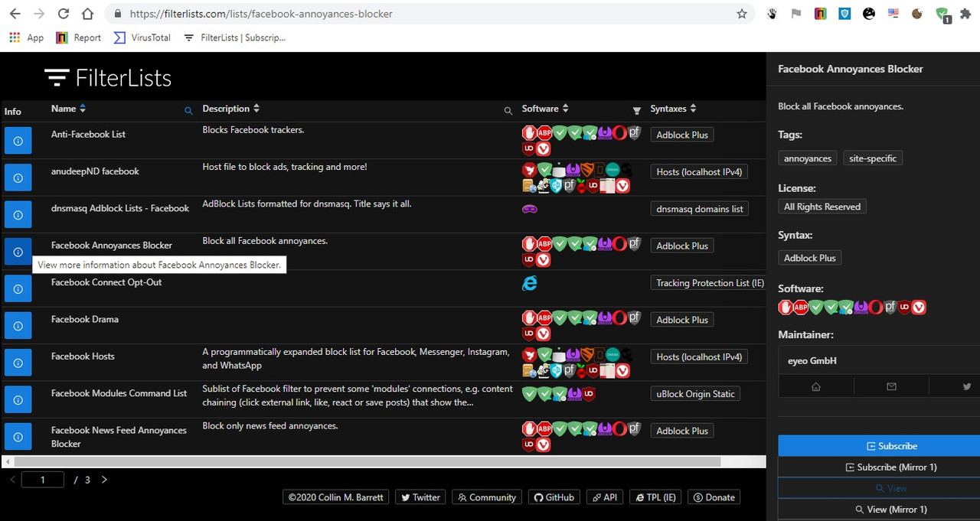The image size is (980, 521).
Task: Go to next page of lists
Action: 105,480
